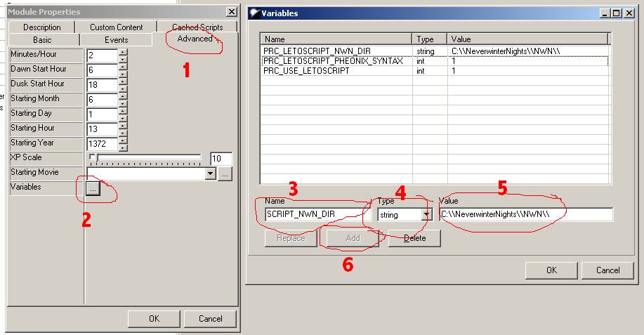Image resolution: width=644 pixels, height=335 pixels.
Task: Decrease the Dawn Start Hour value
Action: click(123, 73)
